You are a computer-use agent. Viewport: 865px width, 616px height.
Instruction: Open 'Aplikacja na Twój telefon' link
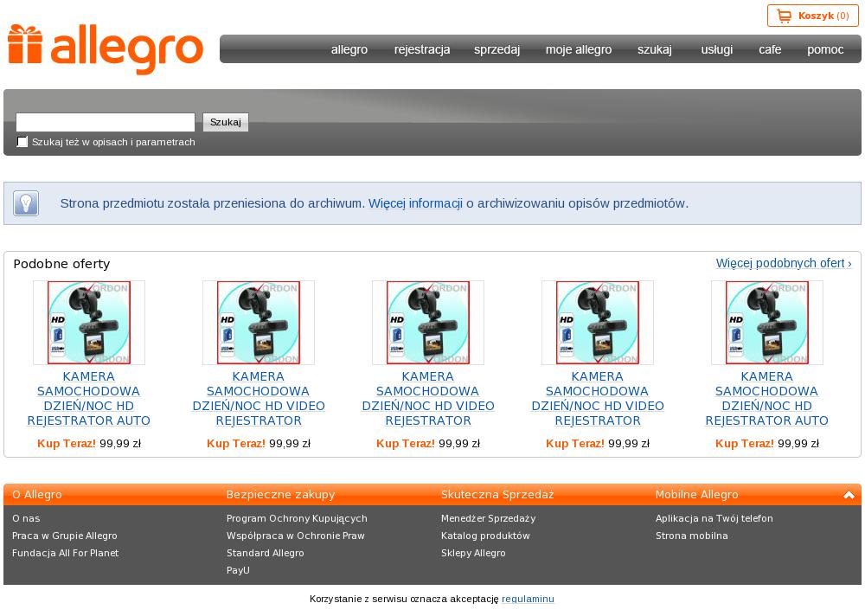click(x=714, y=519)
